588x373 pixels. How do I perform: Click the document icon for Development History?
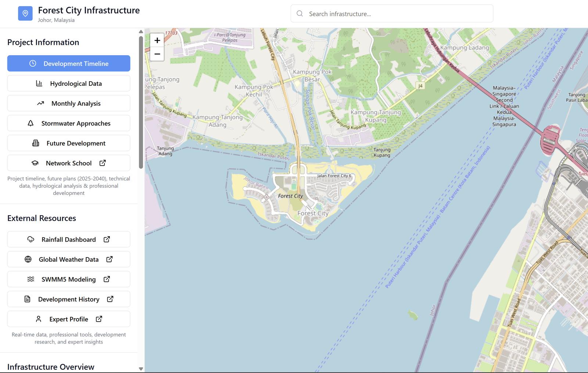point(27,299)
